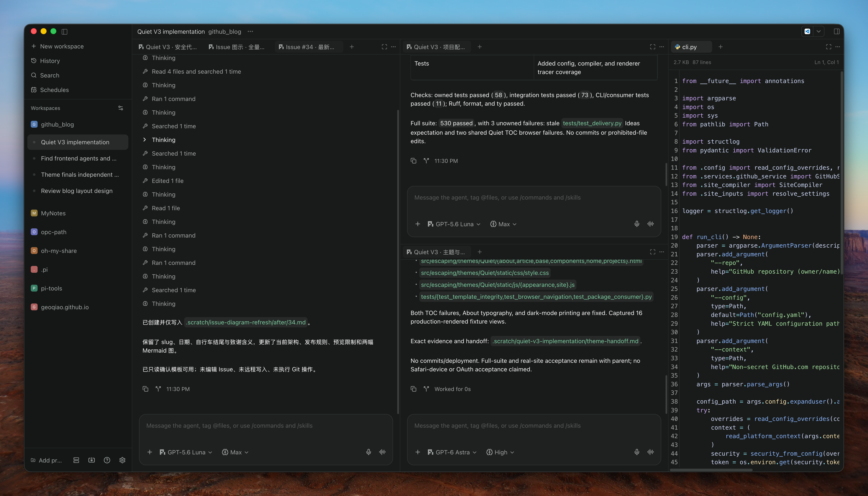Open the server stack icon in sidebar footer
The height and width of the screenshot is (496, 868).
pos(76,460)
